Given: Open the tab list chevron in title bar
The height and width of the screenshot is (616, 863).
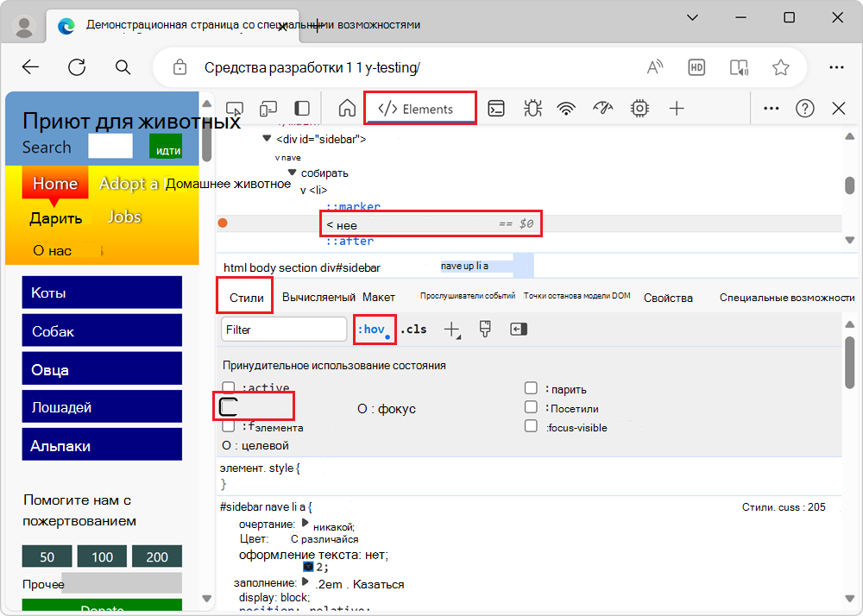Looking at the screenshot, I should pos(692,17).
